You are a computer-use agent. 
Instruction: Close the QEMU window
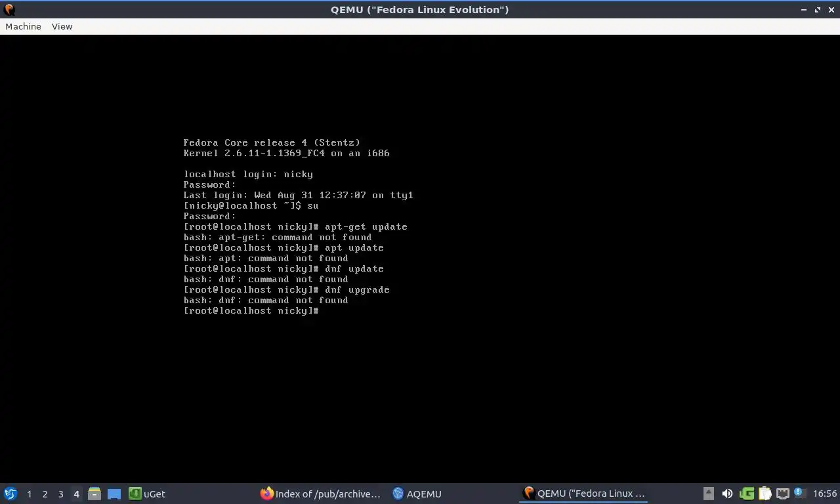[x=831, y=10]
